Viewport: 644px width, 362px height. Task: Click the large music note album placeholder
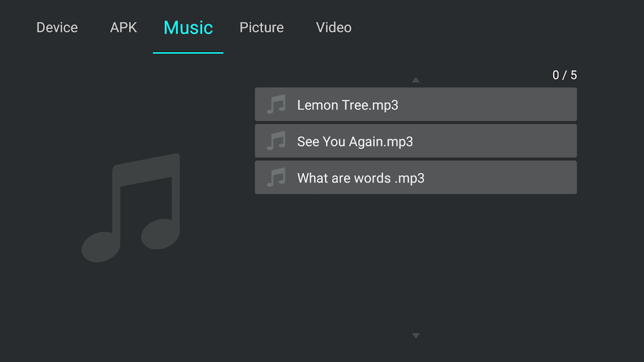[x=131, y=208]
